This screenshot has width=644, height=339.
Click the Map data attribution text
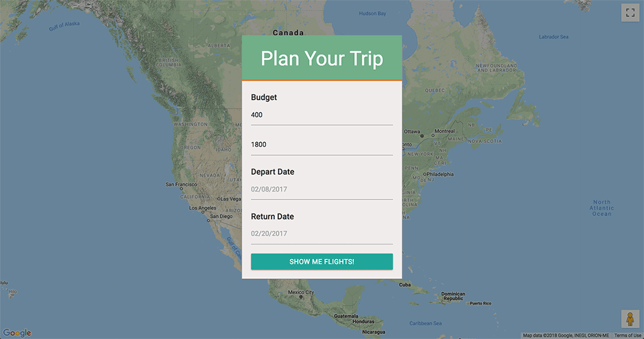pyautogui.click(x=566, y=335)
